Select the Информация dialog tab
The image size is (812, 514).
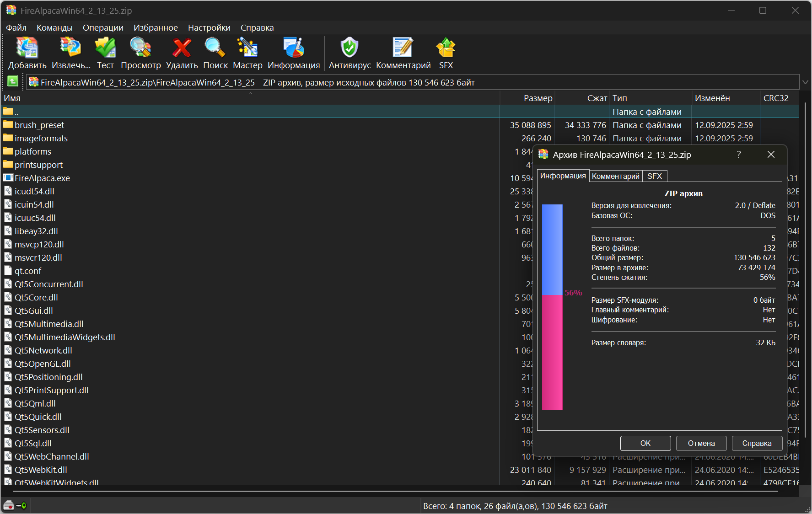tap(563, 176)
